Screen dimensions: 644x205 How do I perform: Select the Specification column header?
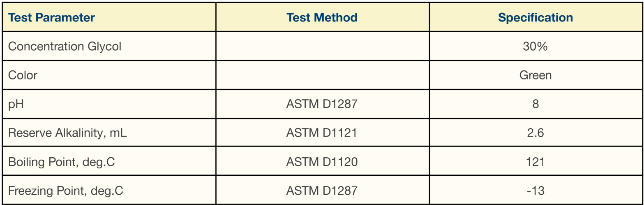(x=536, y=17)
